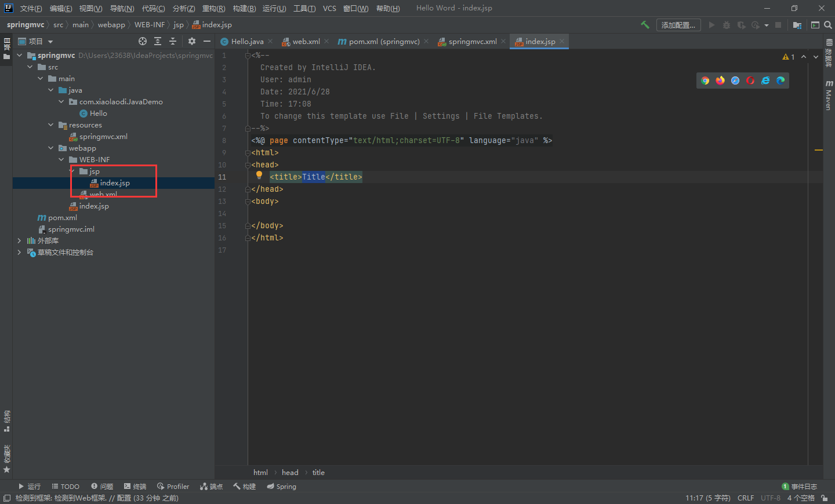Collapse the webapp folder node
This screenshot has height=504, width=835.
point(51,148)
